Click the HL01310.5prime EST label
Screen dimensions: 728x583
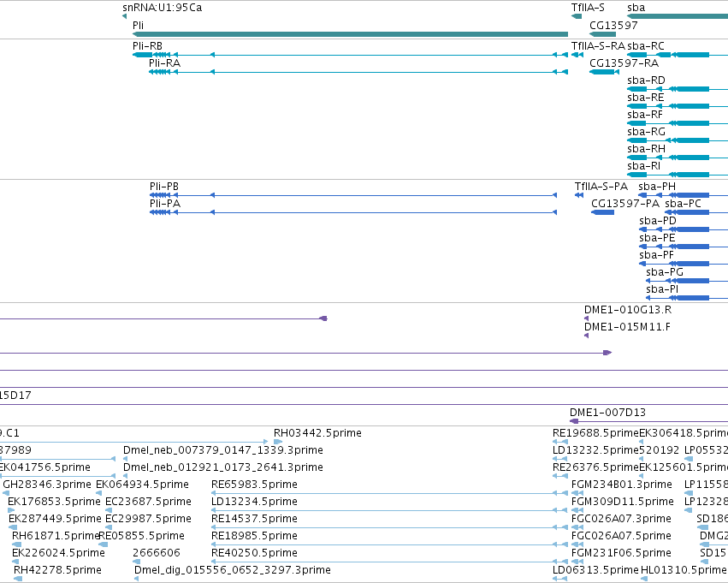[684, 570]
